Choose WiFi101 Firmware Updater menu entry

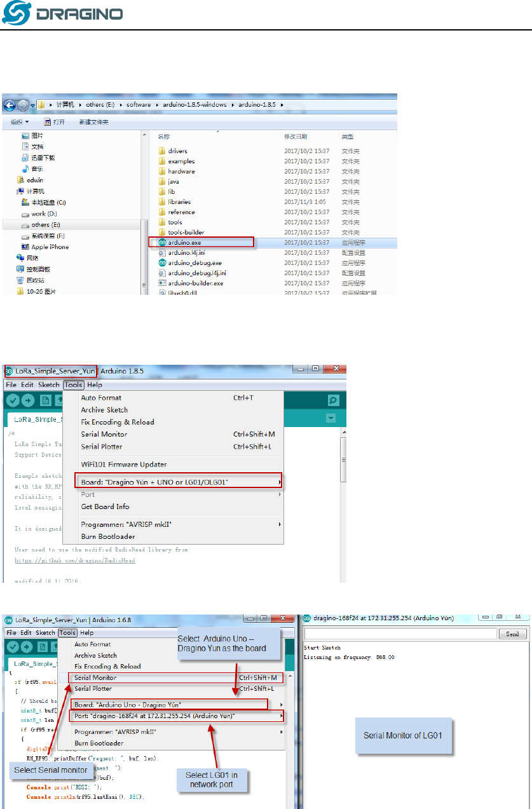[173, 465]
